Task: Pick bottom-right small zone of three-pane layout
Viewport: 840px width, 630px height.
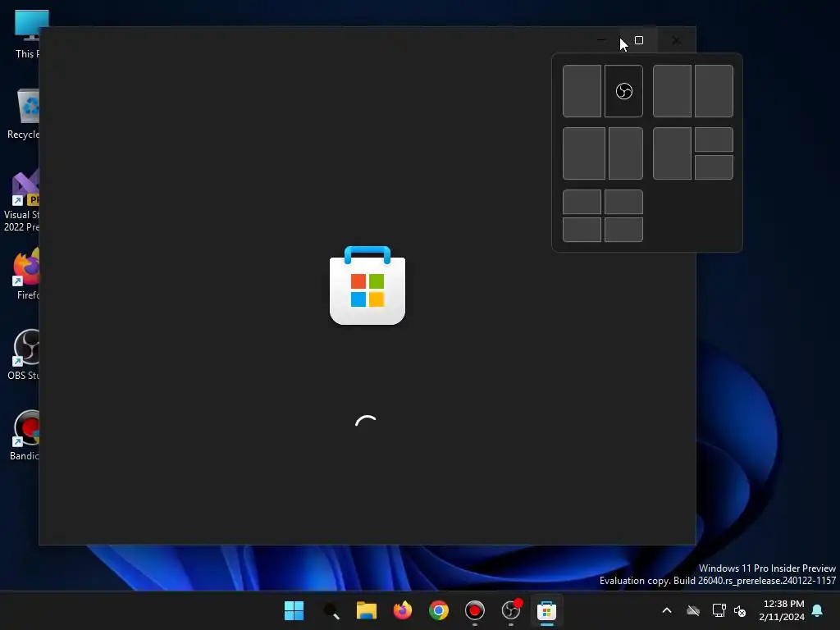Action: 714,167
